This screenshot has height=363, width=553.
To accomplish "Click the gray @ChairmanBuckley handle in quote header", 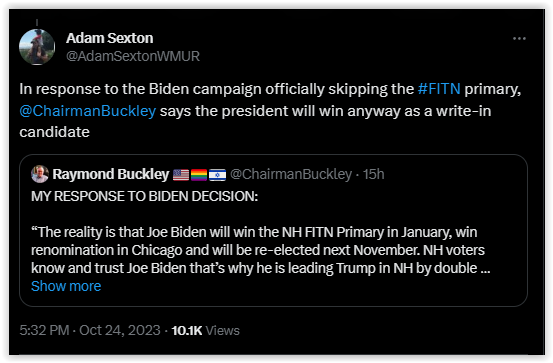I will 291,174.
